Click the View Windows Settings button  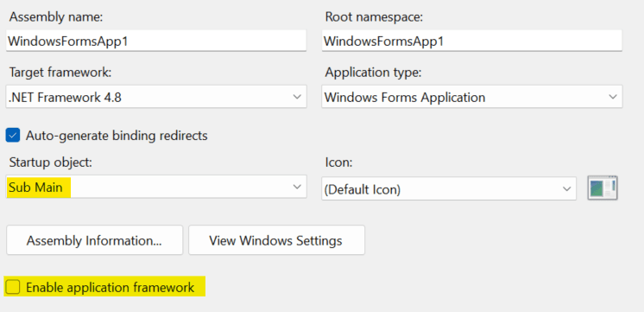coord(276,240)
